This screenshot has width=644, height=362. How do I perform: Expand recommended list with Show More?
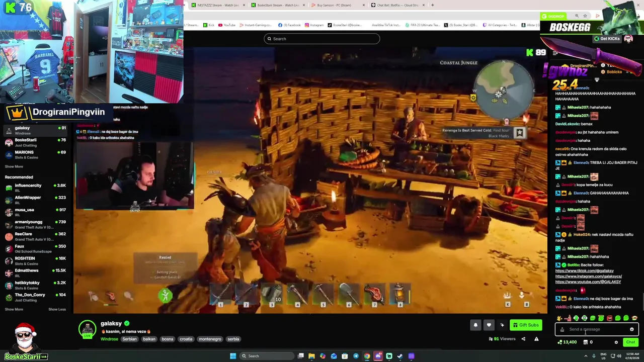(x=14, y=309)
